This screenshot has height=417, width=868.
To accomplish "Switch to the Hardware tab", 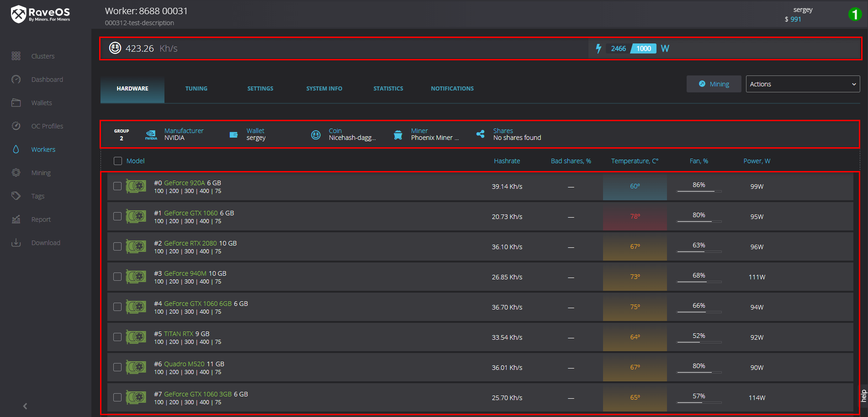I will pos(132,89).
